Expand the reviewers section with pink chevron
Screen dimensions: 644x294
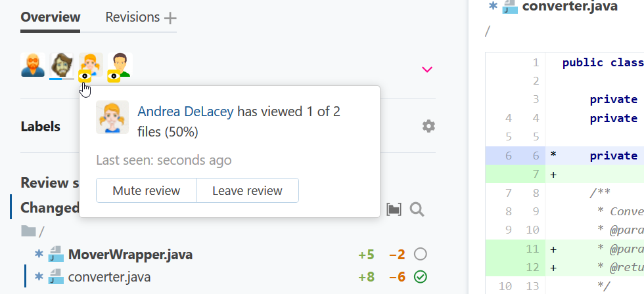(x=427, y=69)
